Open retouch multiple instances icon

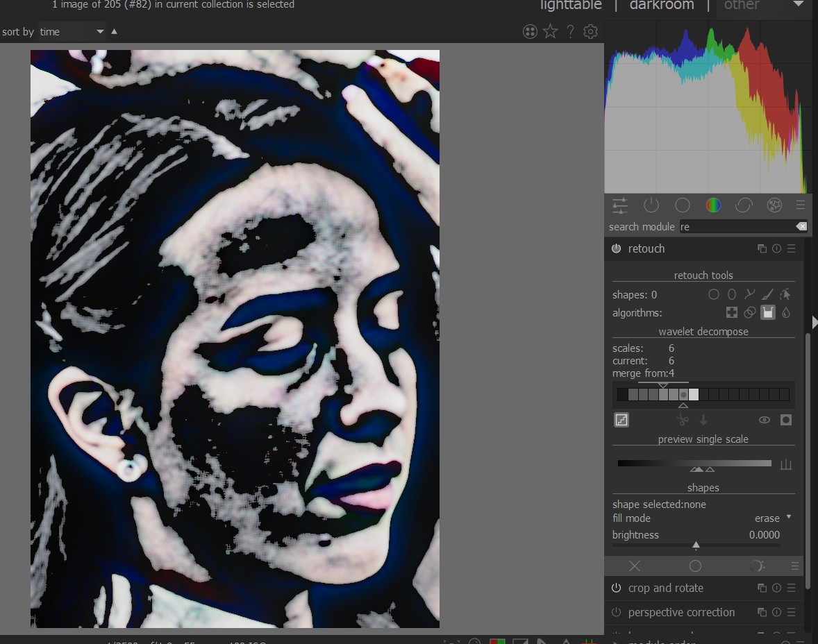click(762, 248)
